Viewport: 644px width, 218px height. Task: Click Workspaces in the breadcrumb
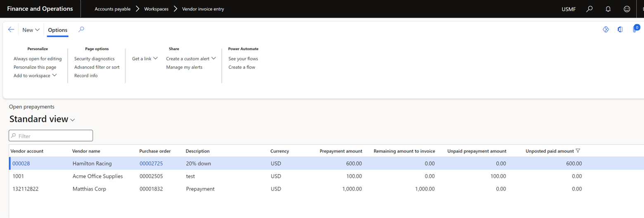[x=156, y=9]
